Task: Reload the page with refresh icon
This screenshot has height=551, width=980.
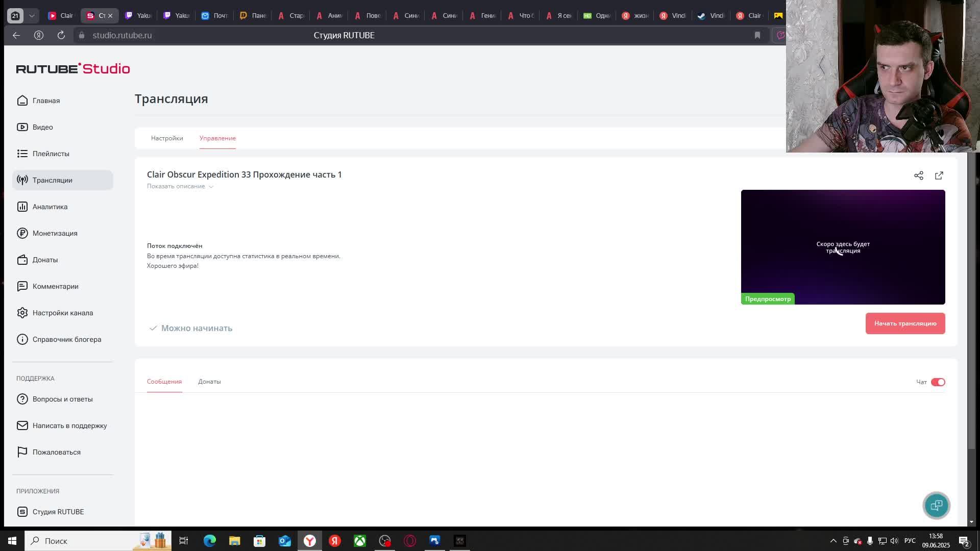Action: click(61, 35)
